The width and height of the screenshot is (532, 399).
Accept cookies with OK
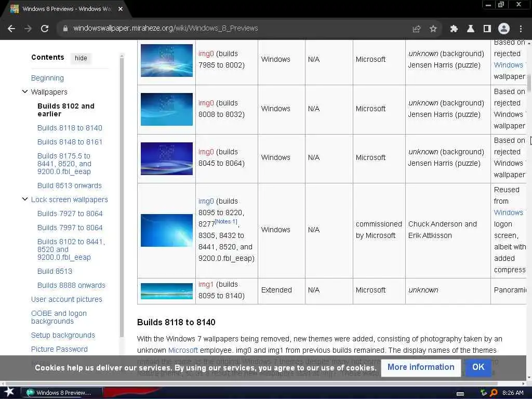coord(478,367)
